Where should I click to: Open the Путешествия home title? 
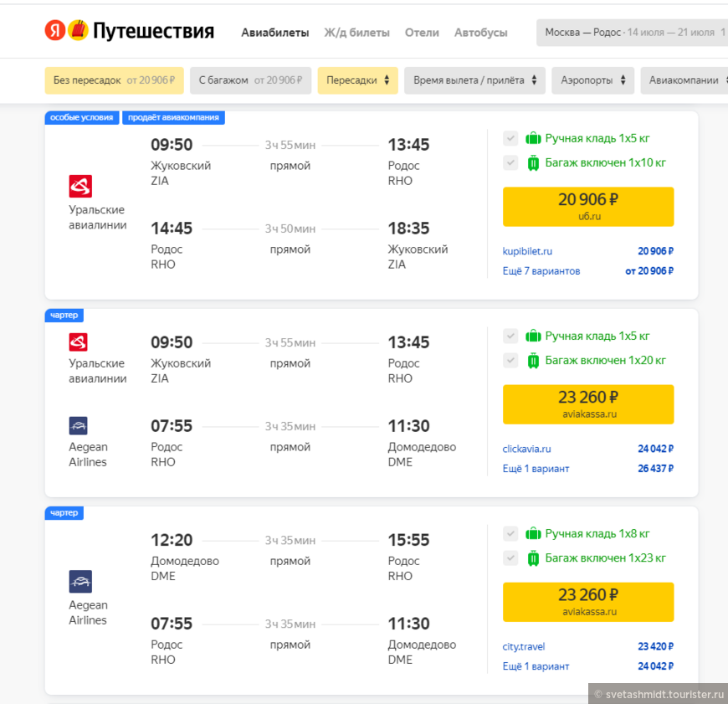[x=153, y=31]
